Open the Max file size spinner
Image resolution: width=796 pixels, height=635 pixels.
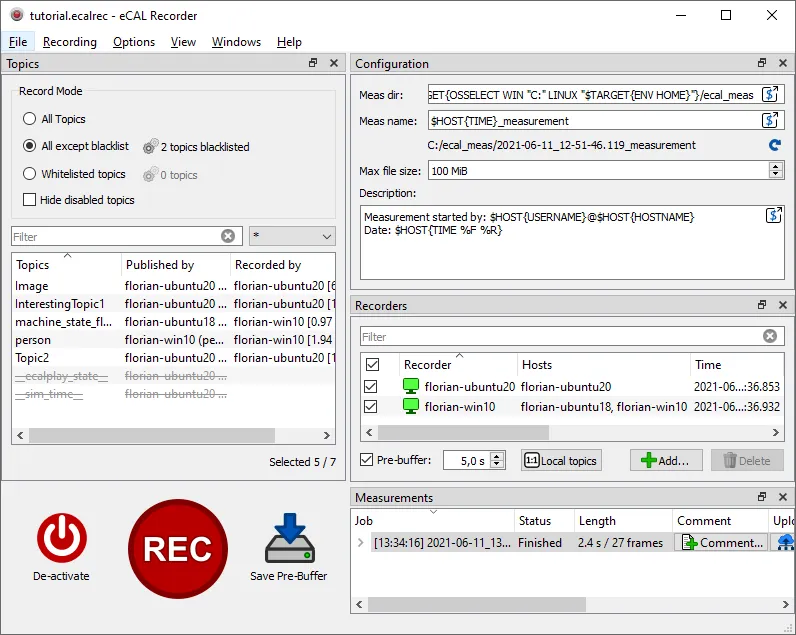776,171
